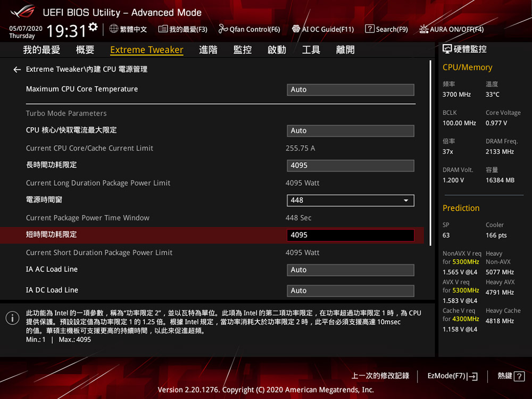Click the 05/07/2020 date text

pyautogui.click(x=26, y=29)
